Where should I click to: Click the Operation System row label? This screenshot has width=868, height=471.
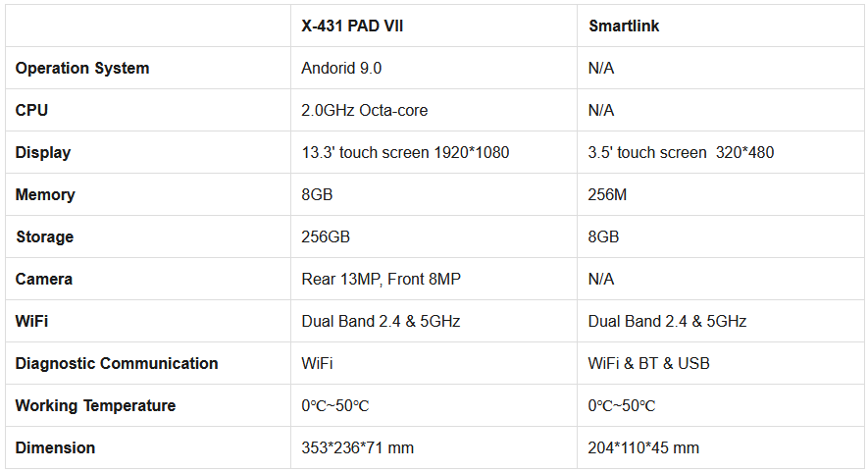point(82,68)
